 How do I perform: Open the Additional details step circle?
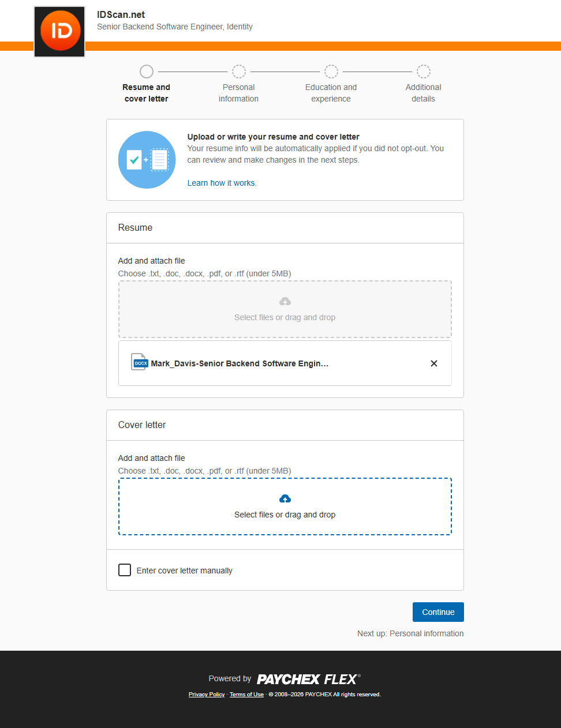click(x=424, y=72)
